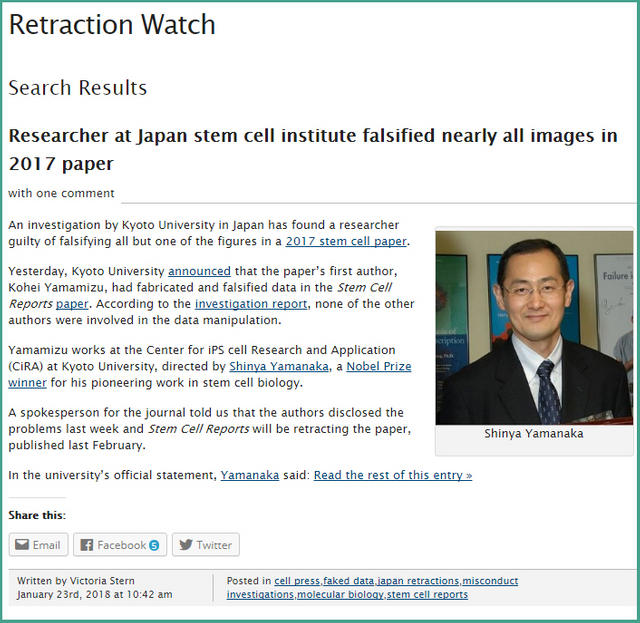Screen dimensions: 640x623
Task: Open the 'faked data' category
Action: (349, 581)
